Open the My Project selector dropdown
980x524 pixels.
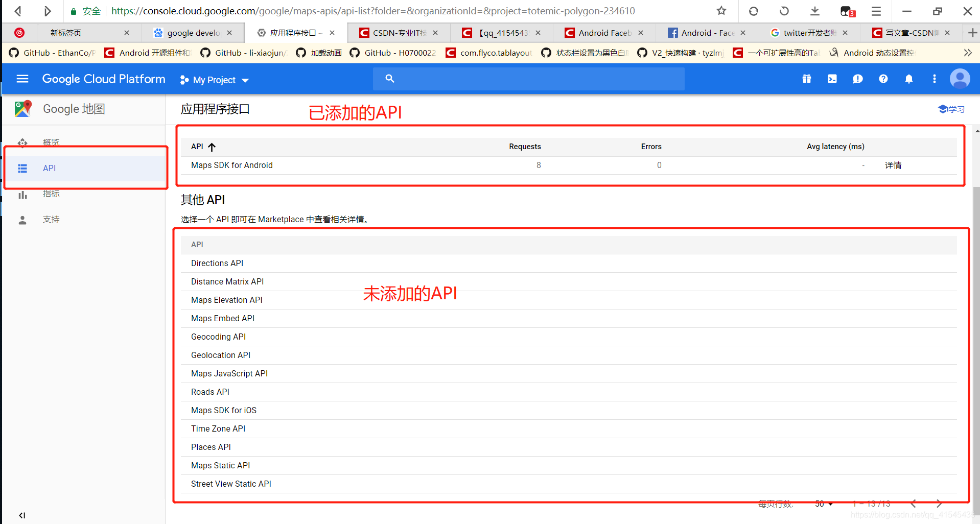pos(214,80)
